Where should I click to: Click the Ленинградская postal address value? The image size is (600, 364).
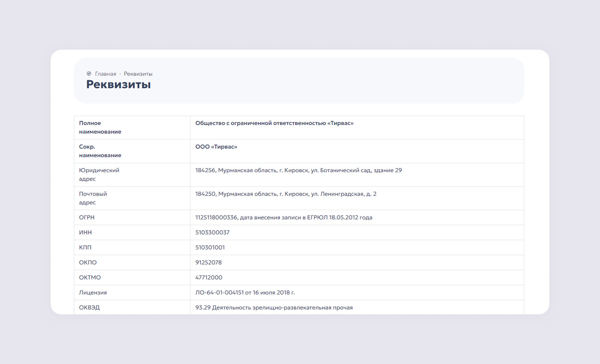286,194
